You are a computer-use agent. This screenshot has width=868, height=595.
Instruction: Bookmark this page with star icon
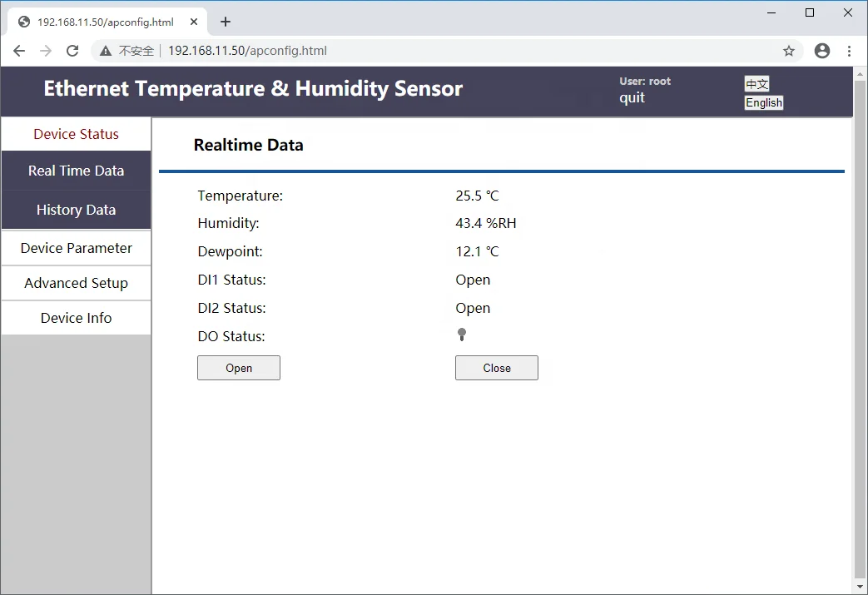(x=789, y=51)
